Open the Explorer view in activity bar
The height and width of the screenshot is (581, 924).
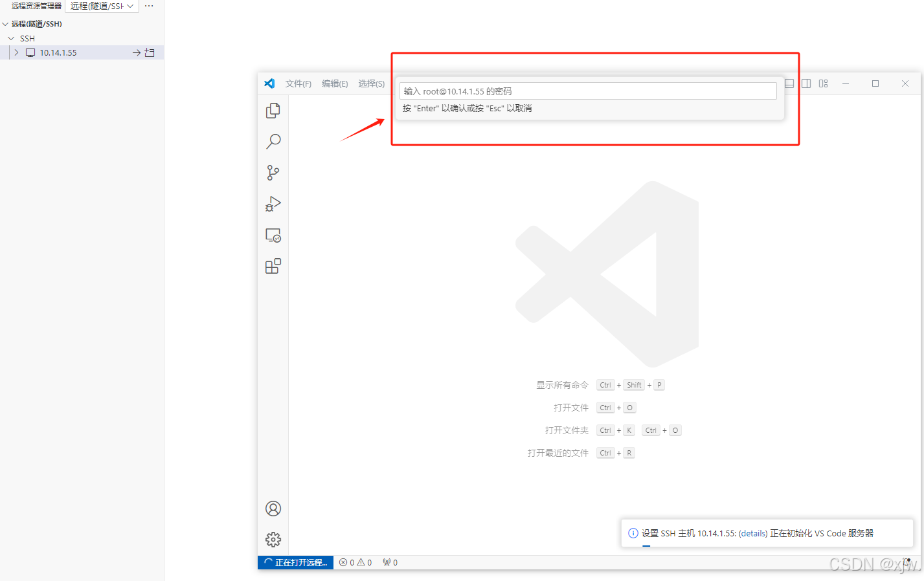click(273, 111)
